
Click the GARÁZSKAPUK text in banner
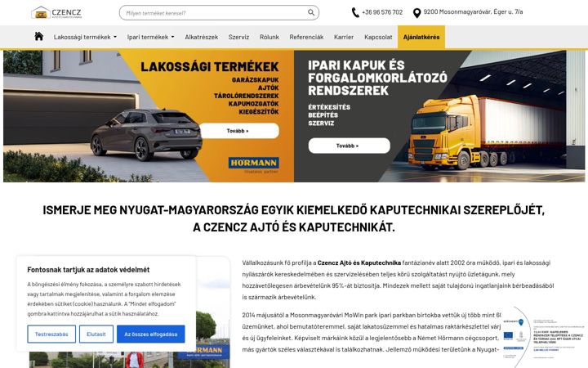point(255,79)
